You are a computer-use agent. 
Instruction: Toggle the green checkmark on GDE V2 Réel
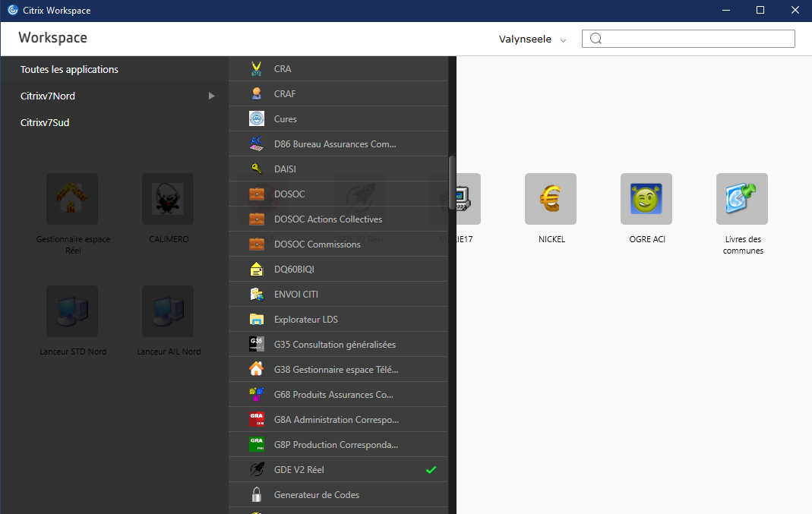431,470
